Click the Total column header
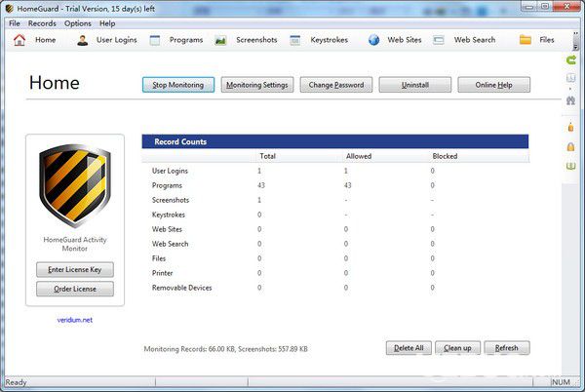This screenshot has width=585, height=392. (x=267, y=156)
